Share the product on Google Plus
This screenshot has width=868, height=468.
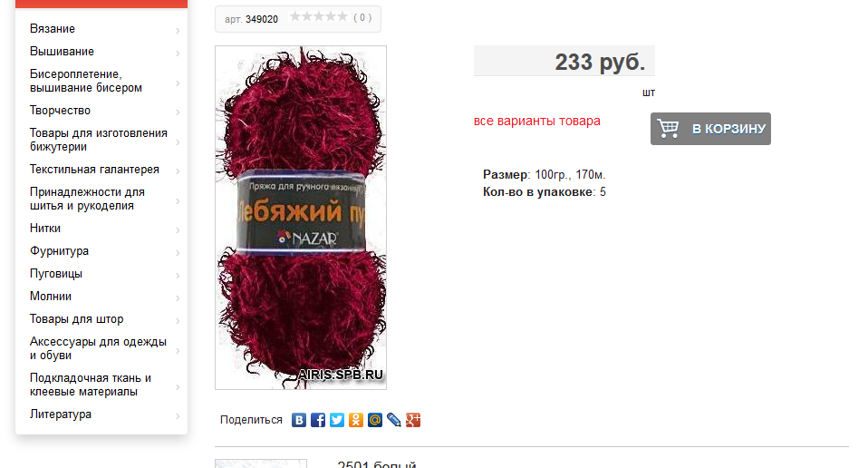[413, 420]
